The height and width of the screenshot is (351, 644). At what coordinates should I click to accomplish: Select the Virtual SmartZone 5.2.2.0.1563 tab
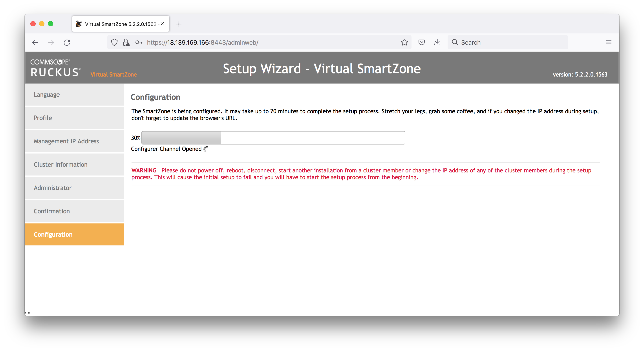pos(121,24)
